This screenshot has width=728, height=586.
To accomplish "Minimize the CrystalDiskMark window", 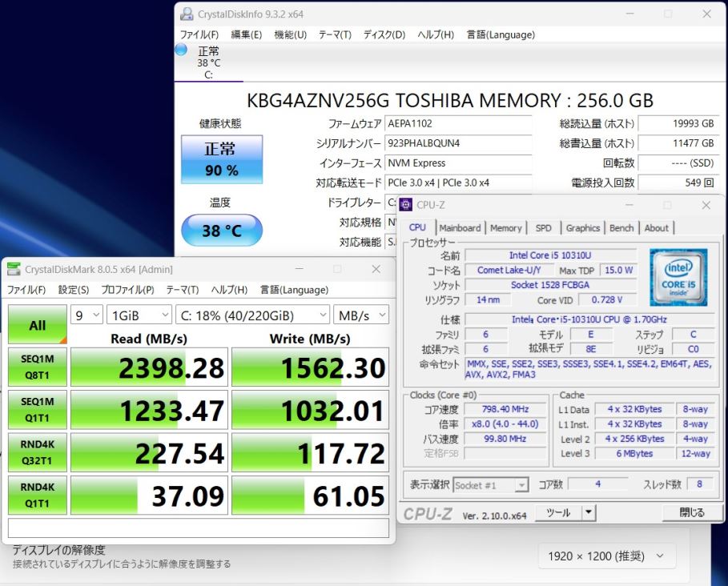I will (x=300, y=269).
